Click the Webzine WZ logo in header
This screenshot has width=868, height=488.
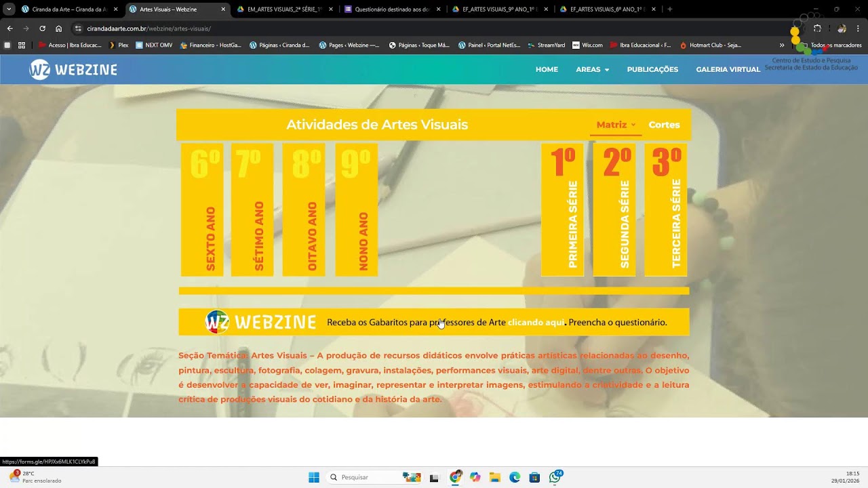73,69
